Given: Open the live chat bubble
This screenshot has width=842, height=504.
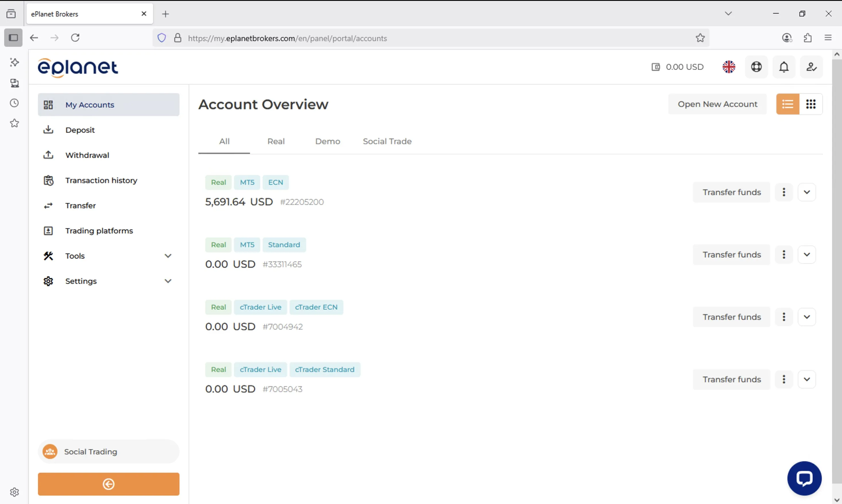Looking at the screenshot, I should coord(804,478).
